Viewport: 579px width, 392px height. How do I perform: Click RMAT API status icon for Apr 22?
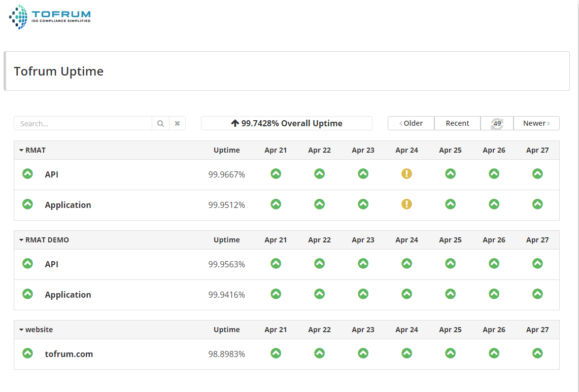(x=319, y=174)
